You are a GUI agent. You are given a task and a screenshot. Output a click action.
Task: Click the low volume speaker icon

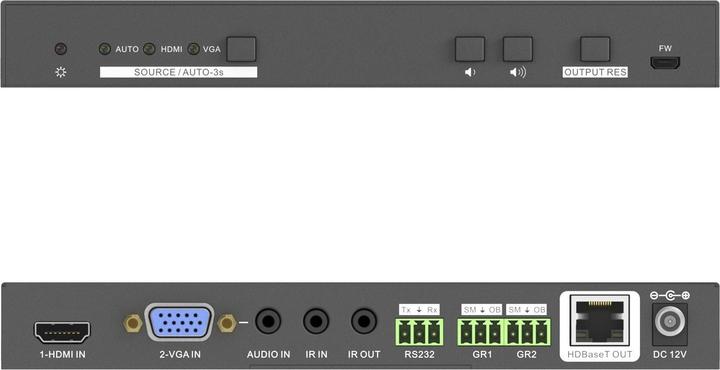[470, 73]
